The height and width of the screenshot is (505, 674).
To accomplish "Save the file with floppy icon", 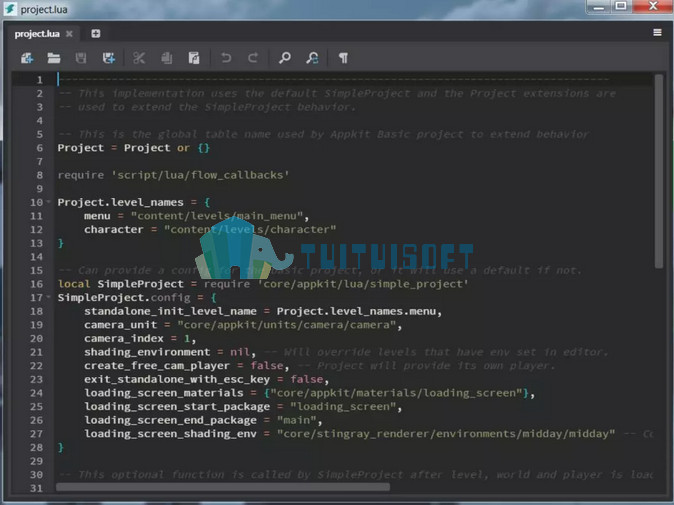I will (81, 58).
